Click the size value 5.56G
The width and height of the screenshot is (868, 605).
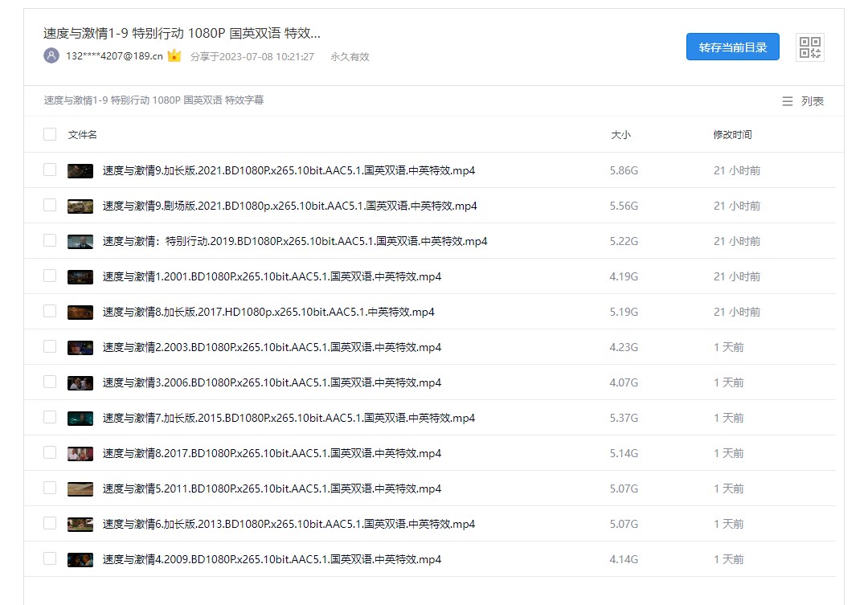tap(624, 206)
